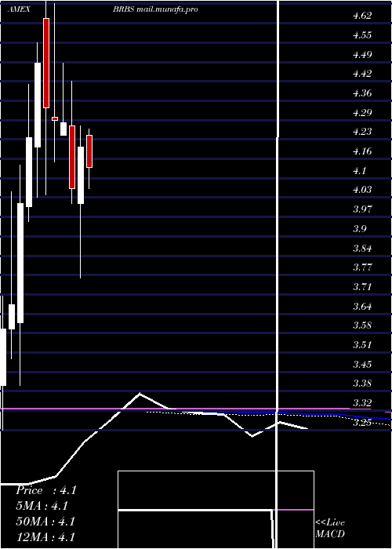Click the 3.32 price axis label
The height and width of the screenshot is (549, 392).
click(362, 403)
